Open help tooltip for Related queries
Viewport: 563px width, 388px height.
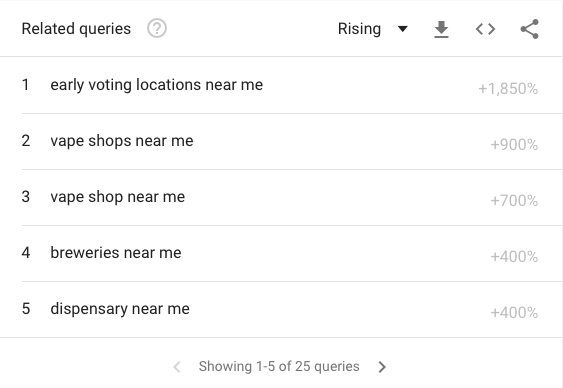(157, 28)
